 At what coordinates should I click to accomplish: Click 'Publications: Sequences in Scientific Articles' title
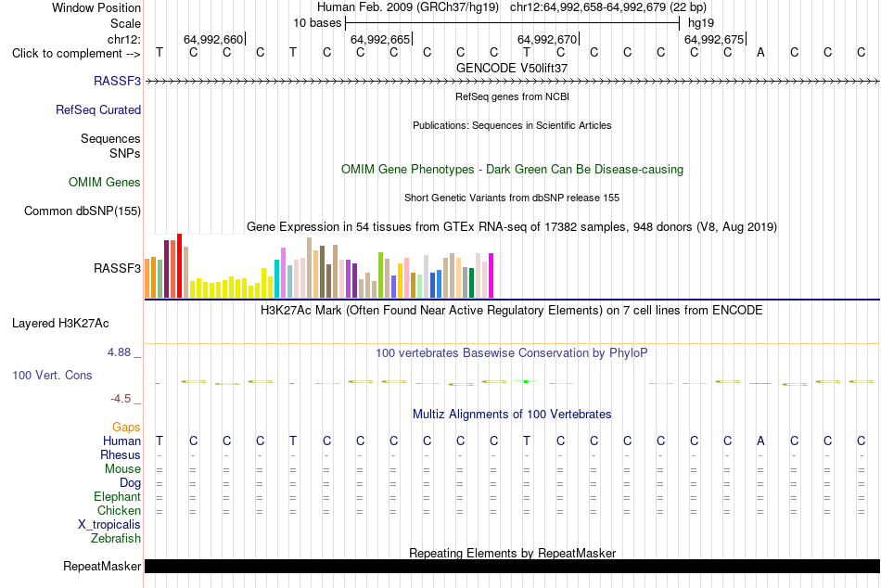[512, 125]
